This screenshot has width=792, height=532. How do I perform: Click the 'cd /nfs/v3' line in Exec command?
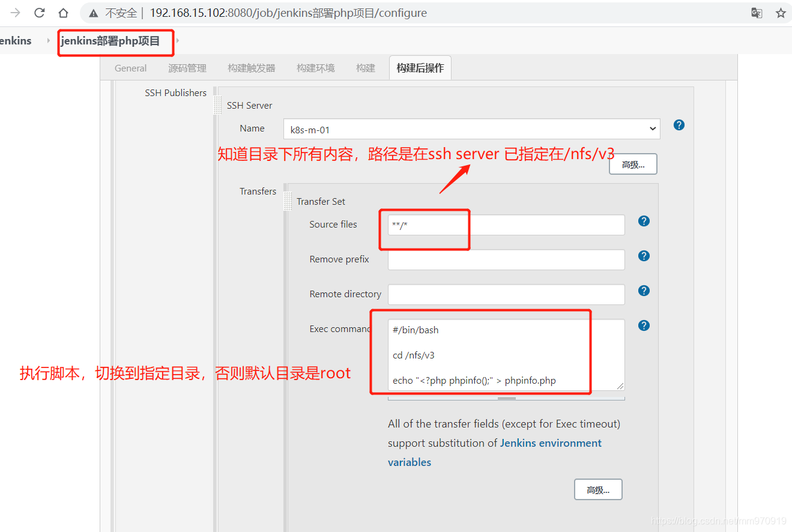pyautogui.click(x=414, y=355)
